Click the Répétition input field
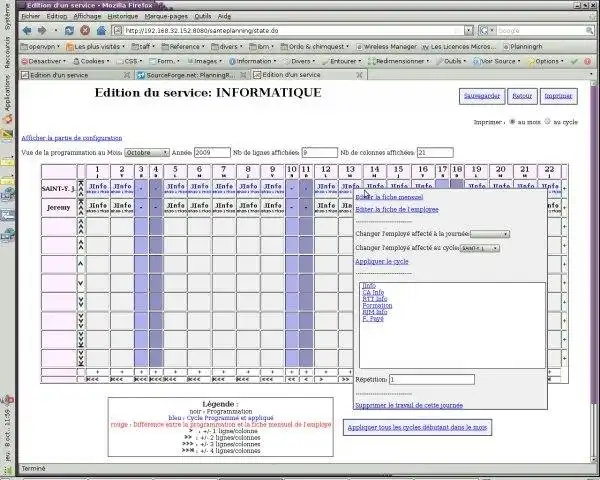This screenshot has height=480, width=600. pyautogui.click(x=432, y=380)
